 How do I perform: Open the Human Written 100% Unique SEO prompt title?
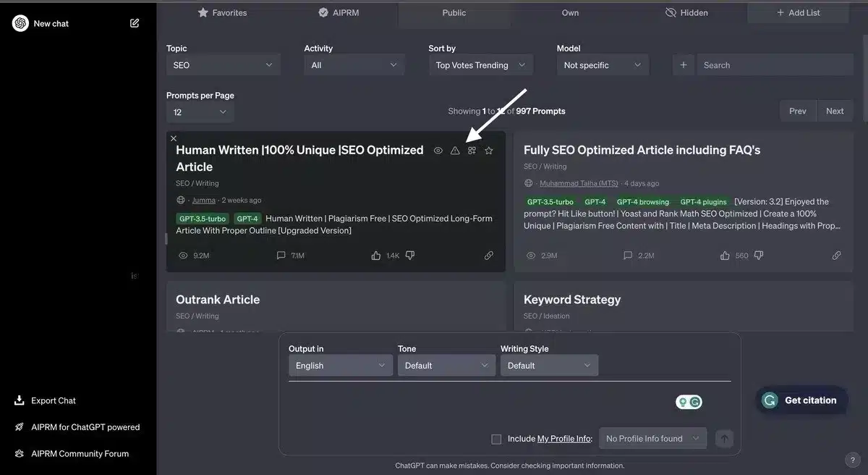(x=299, y=158)
